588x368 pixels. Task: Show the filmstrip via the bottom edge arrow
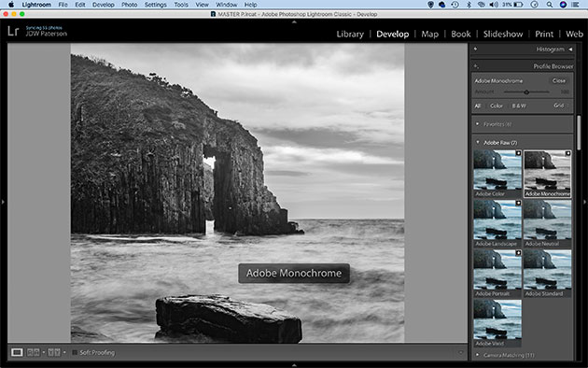click(x=294, y=364)
